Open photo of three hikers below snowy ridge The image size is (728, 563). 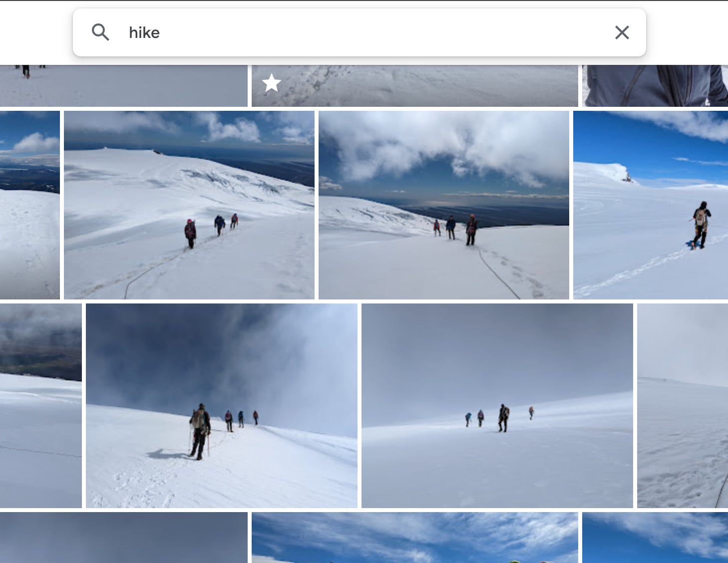(x=189, y=205)
